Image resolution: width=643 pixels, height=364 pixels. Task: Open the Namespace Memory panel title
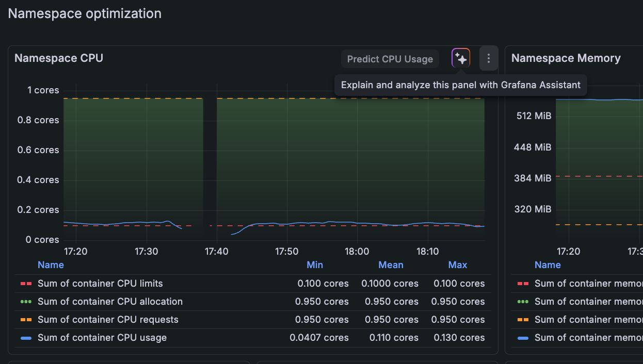(x=566, y=58)
